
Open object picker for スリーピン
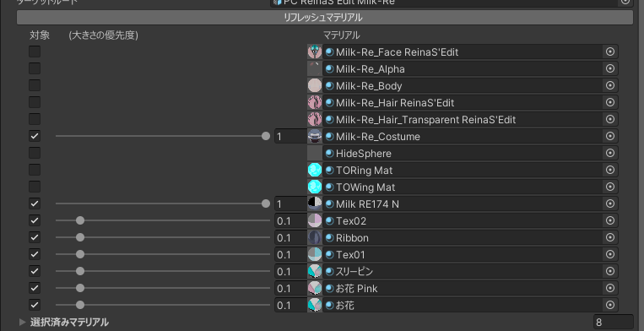pyautogui.click(x=610, y=271)
